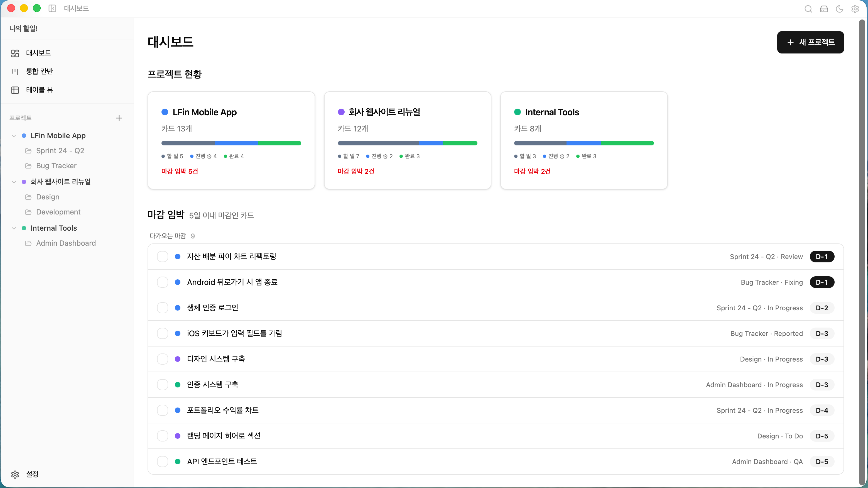Click the LFin Mobile App progress bar
Image resolution: width=868 pixels, height=488 pixels.
pos(231,143)
